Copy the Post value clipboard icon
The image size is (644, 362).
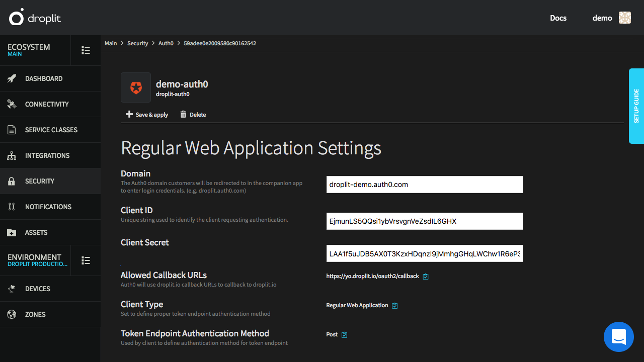[x=344, y=335]
